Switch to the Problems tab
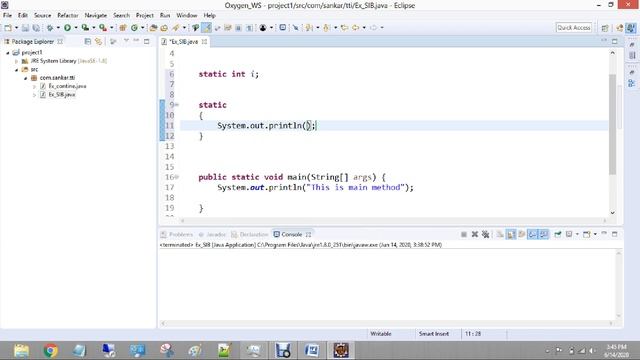This screenshot has height=360, width=640. pyautogui.click(x=177, y=235)
